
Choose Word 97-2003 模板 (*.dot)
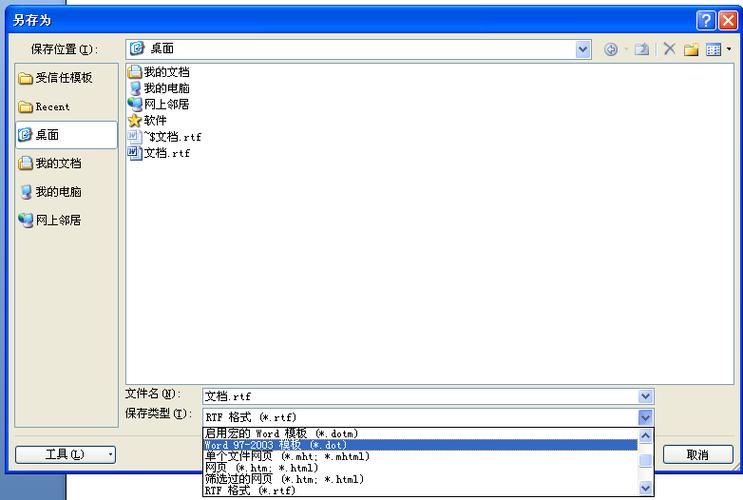(420, 445)
